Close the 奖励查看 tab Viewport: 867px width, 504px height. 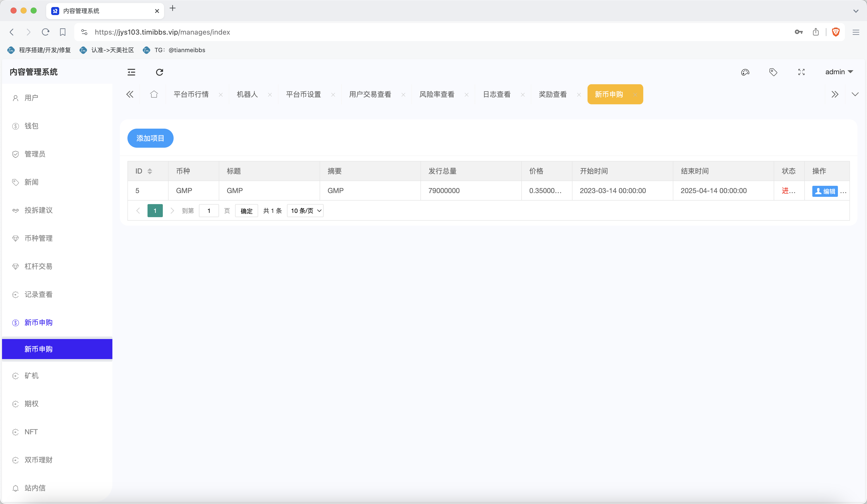(x=579, y=95)
